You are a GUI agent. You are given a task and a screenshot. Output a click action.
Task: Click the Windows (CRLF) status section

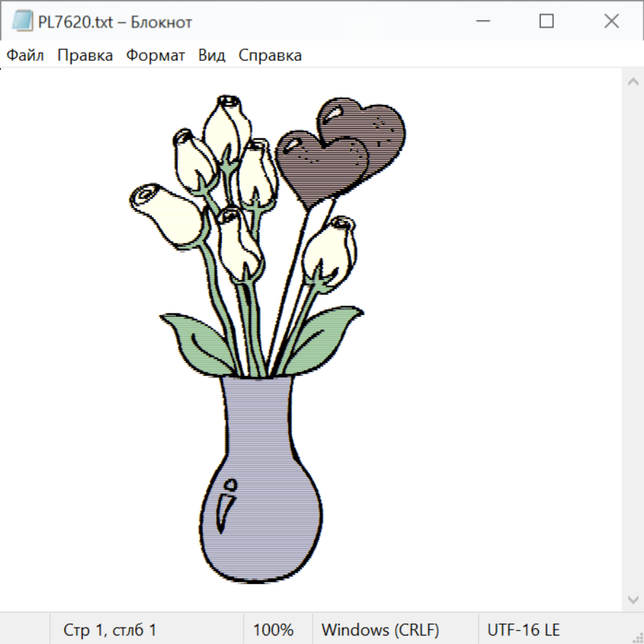tap(380, 630)
